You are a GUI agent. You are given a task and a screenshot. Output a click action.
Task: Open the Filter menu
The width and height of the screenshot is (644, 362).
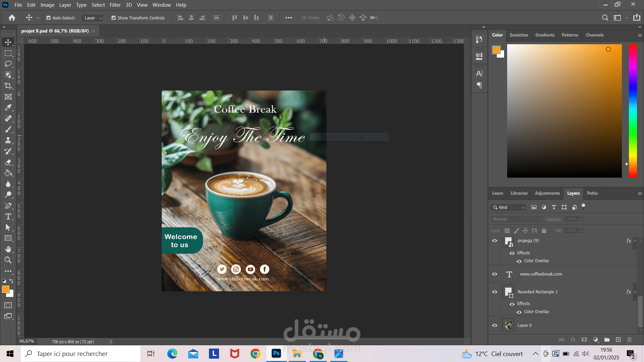point(115,5)
